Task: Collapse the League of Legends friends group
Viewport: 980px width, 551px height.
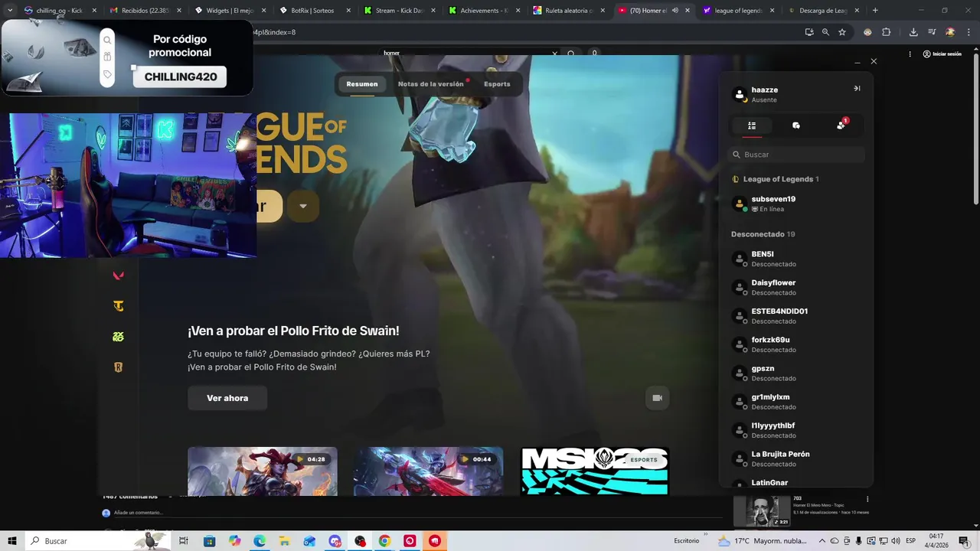Action: 776,179
